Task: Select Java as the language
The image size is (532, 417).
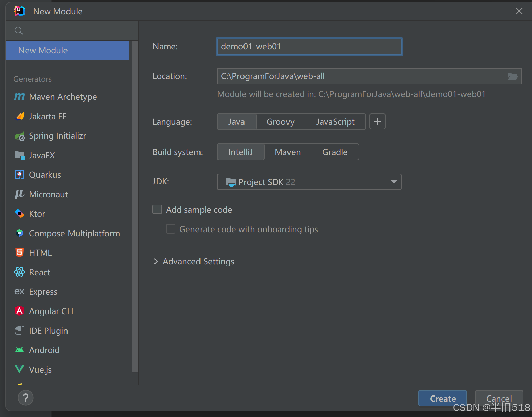Action: point(237,122)
